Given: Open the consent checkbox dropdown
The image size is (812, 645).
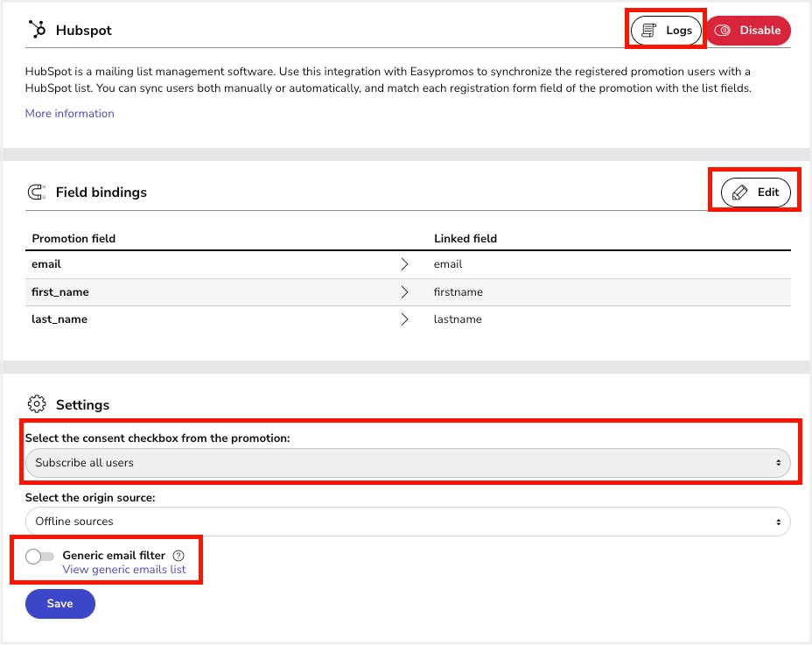Looking at the screenshot, I should (408, 462).
